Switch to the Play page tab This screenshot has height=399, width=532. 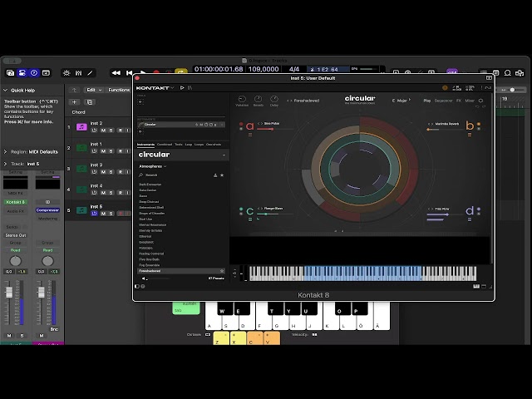tap(427, 101)
